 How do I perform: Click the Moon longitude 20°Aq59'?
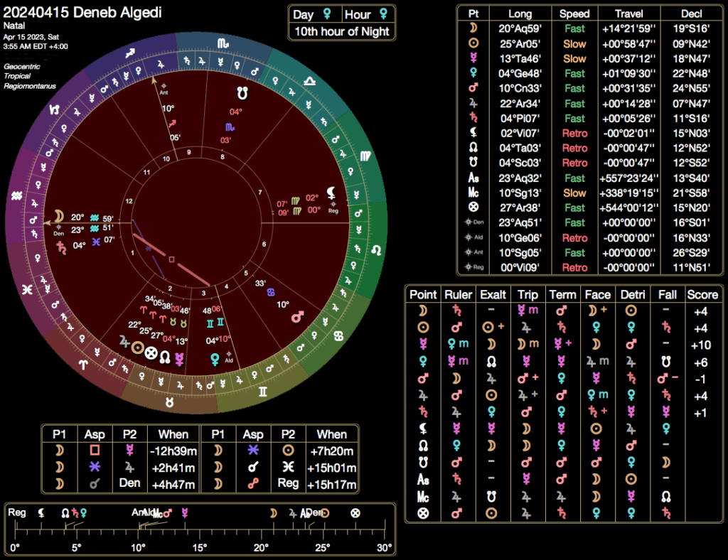[x=520, y=28]
